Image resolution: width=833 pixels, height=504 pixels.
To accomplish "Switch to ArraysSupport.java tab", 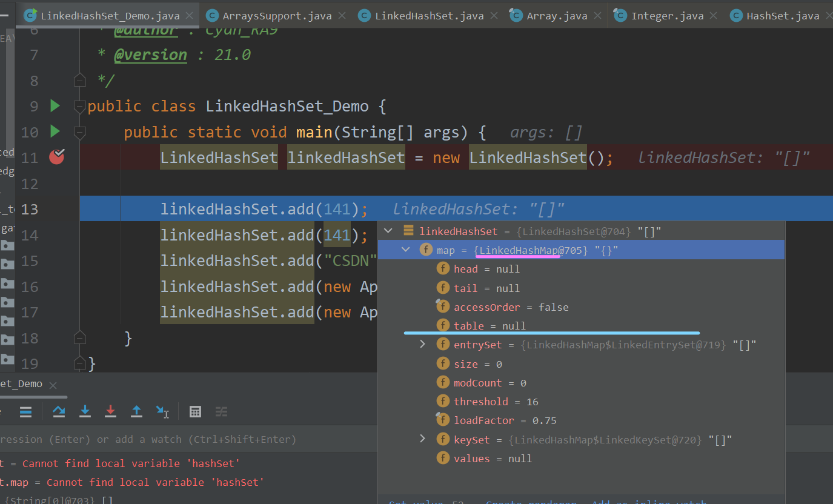I will (276, 16).
